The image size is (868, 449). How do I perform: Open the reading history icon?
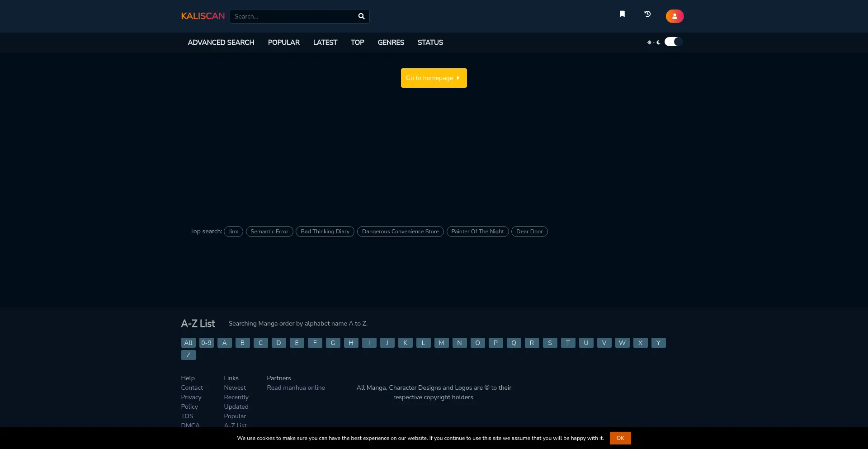click(x=647, y=14)
